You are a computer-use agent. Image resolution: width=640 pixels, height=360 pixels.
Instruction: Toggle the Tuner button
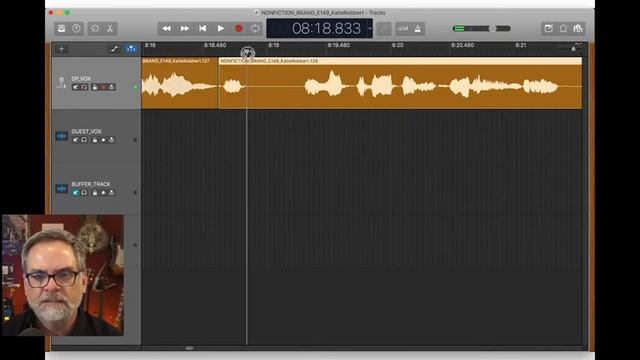coord(384,28)
